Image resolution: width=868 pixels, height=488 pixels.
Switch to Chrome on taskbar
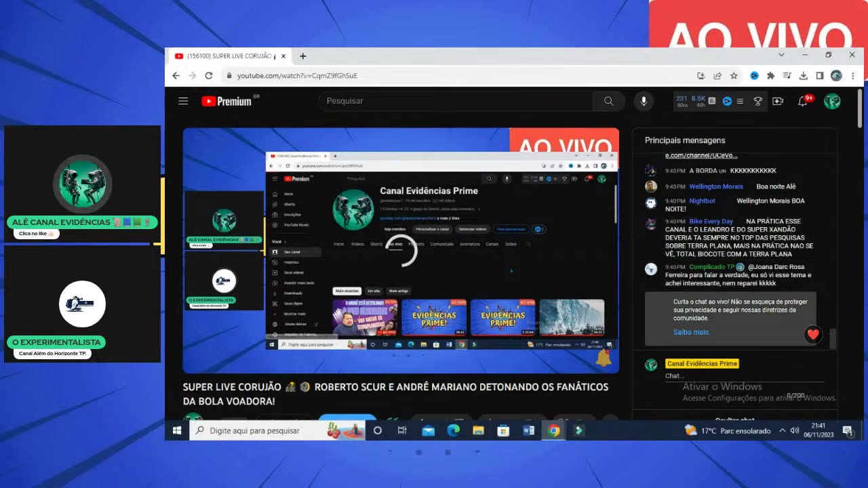pos(554,430)
